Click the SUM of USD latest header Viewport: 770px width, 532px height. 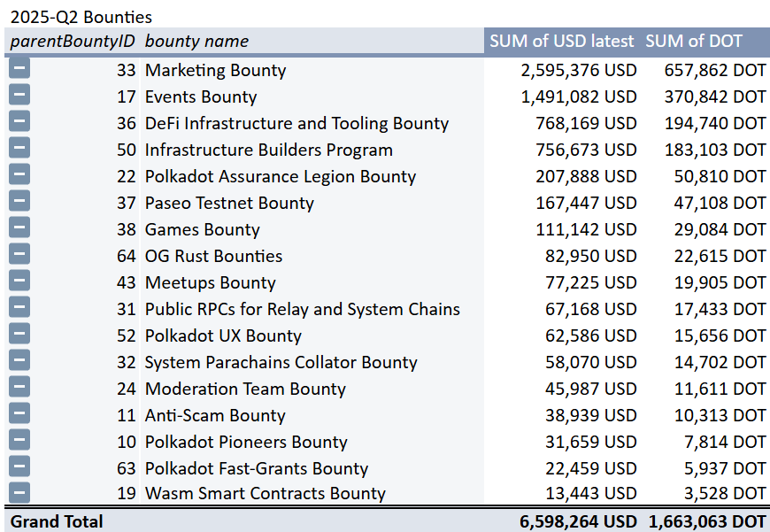coord(561,41)
